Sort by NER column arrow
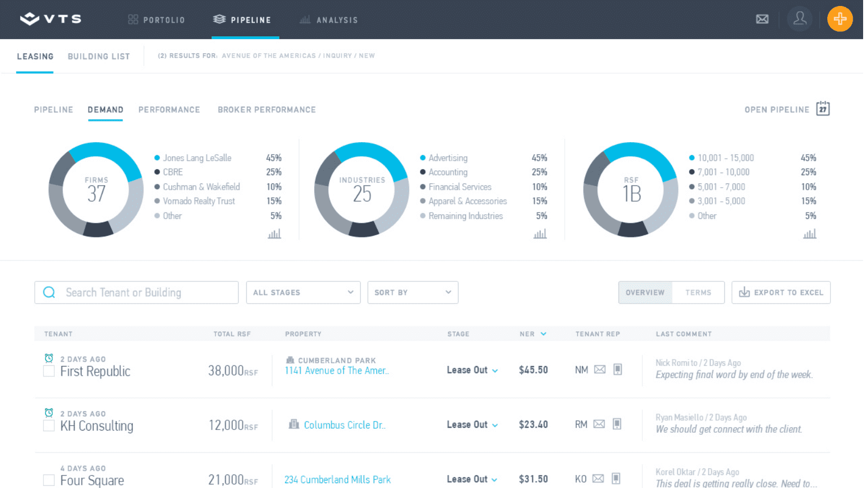 (x=544, y=334)
